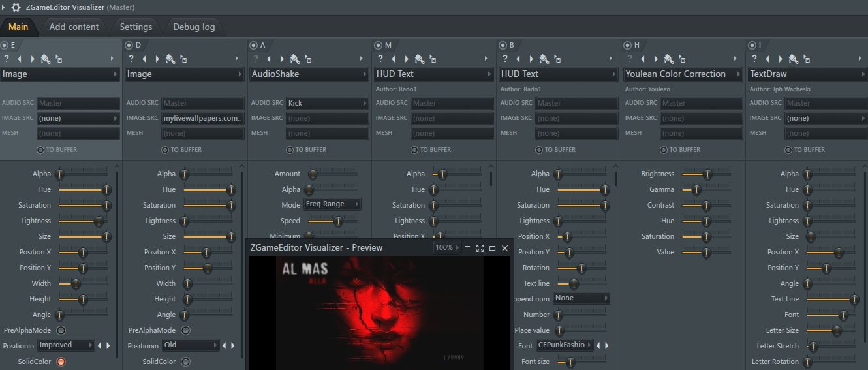Open the Debug log tab

pyautogui.click(x=194, y=27)
